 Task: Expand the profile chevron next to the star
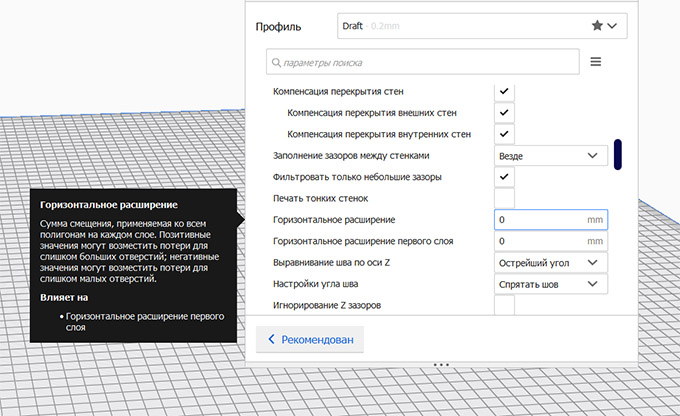[x=612, y=26]
